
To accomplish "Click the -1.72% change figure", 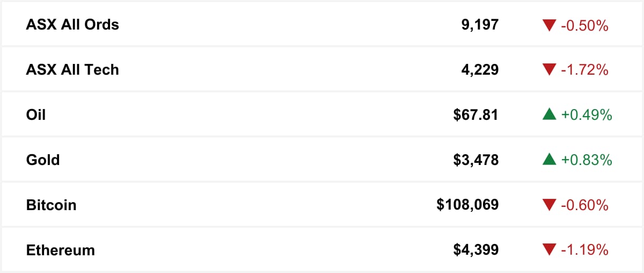I will 584,70.
